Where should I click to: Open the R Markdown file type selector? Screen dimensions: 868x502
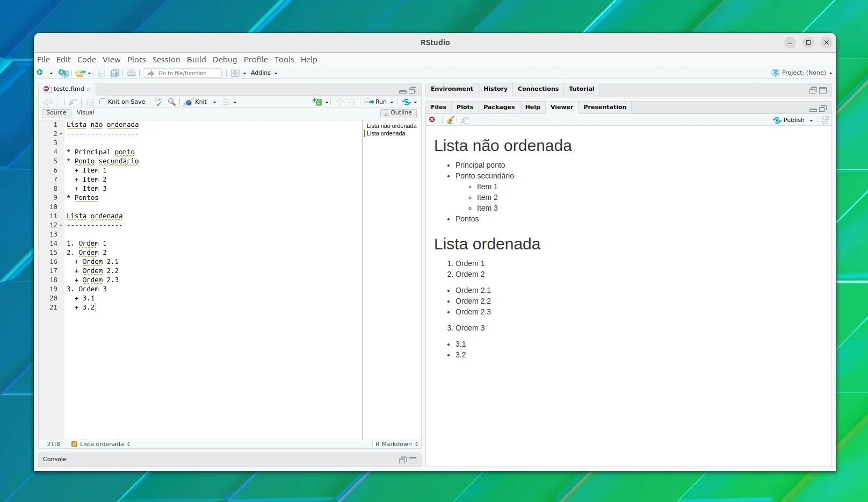click(396, 444)
